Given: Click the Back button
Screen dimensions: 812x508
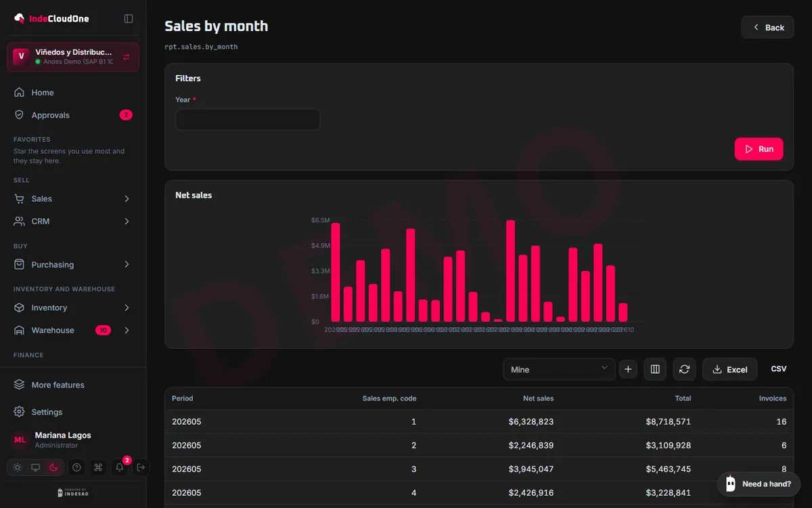Looking at the screenshot, I should coord(767,27).
